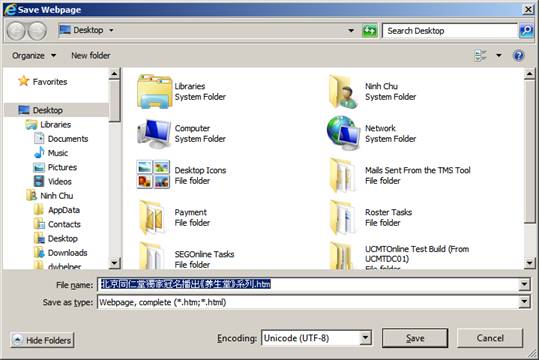
Task: Click the change view icon
Action: click(x=480, y=55)
